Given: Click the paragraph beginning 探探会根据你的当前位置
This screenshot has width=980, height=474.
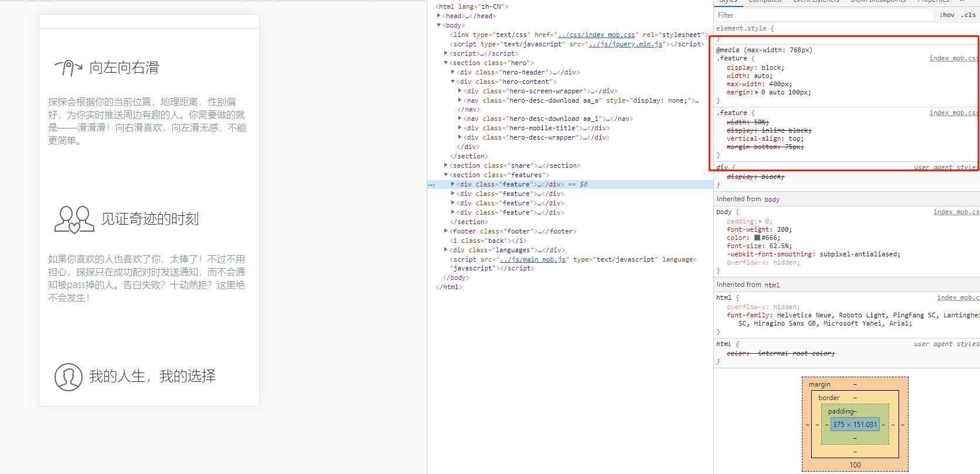Looking at the screenshot, I should tap(147, 121).
